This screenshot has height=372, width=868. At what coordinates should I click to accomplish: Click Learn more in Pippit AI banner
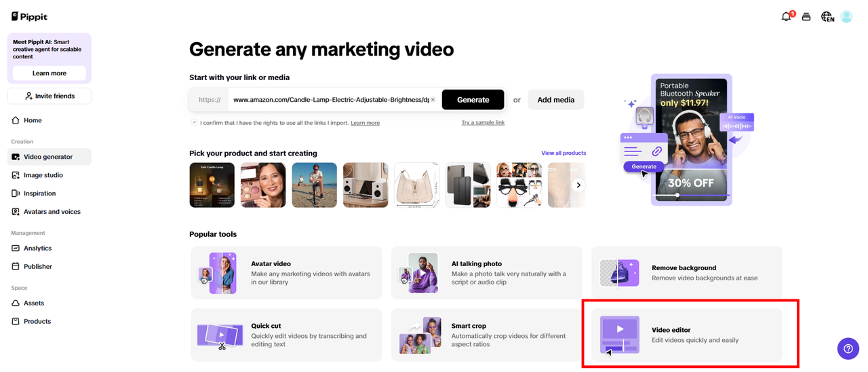tap(50, 73)
